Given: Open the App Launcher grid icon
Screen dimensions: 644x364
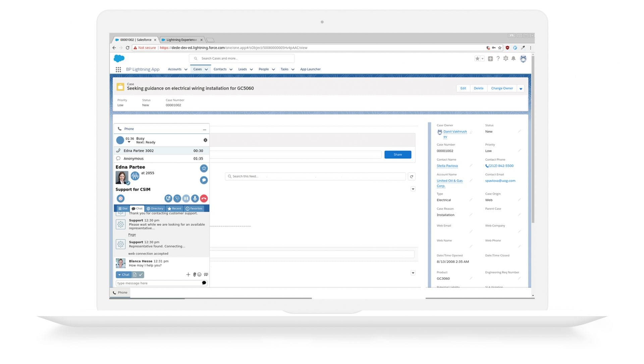Looking at the screenshot, I should tap(118, 70).
